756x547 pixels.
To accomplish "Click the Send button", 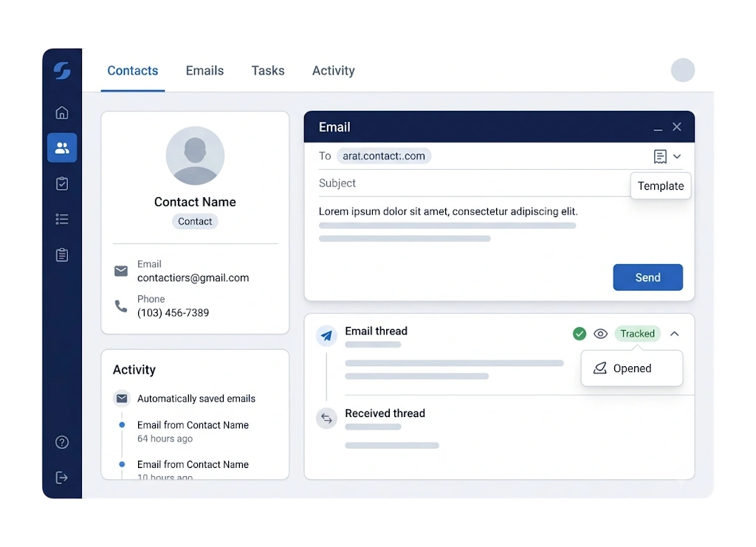I will (647, 277).
